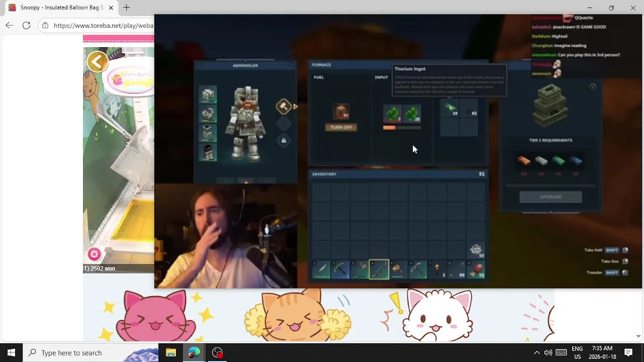Select hotbar torch slot with count 2
This screenshot has height=362, width=644.
tap(437, 269)
